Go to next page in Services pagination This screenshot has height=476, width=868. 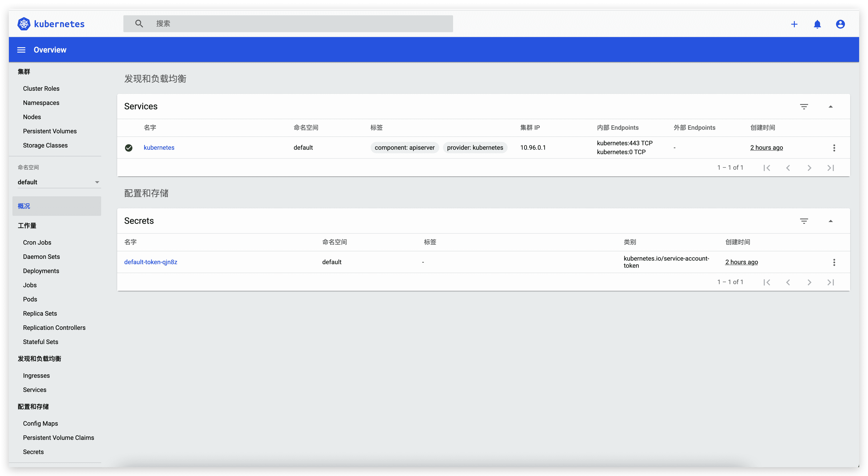(x=809, y=168)
